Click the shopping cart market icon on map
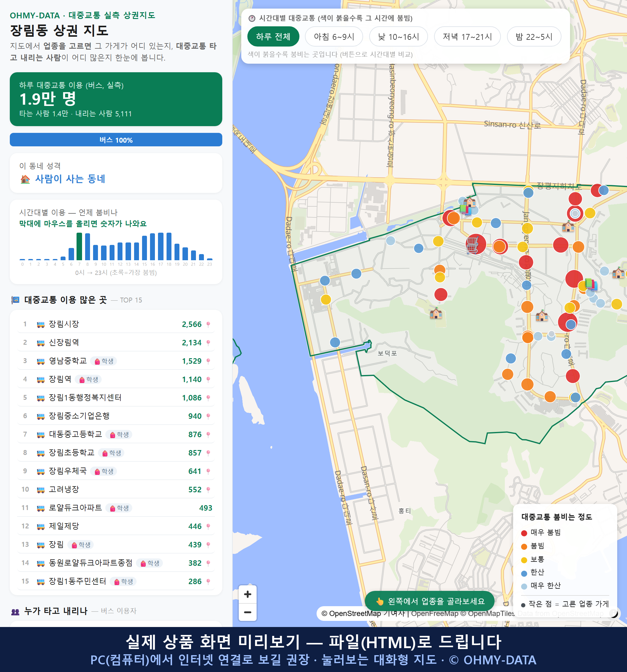The image size is (627, 672). [x=472, y=245]
